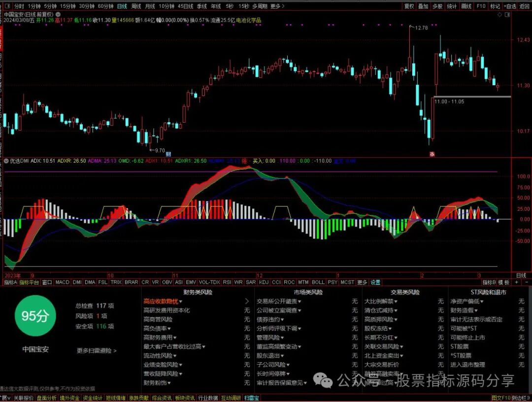
Task: Open the 指标平台 tab
Action: pos(29,282)
